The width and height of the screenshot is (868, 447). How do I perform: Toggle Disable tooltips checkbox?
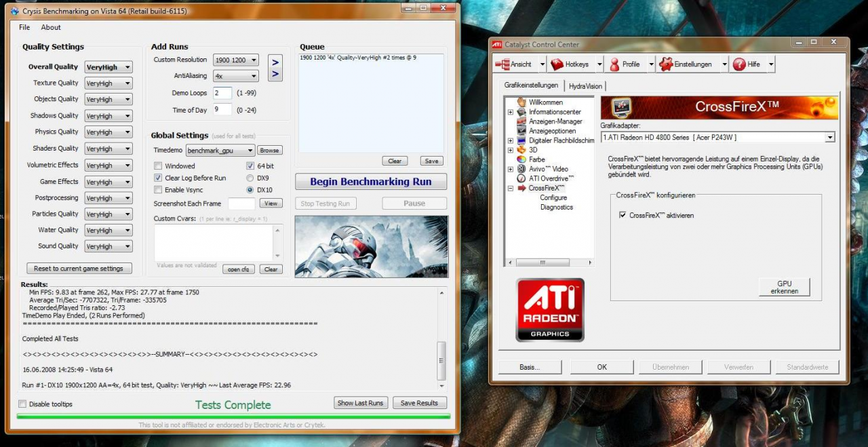[22, 404]
